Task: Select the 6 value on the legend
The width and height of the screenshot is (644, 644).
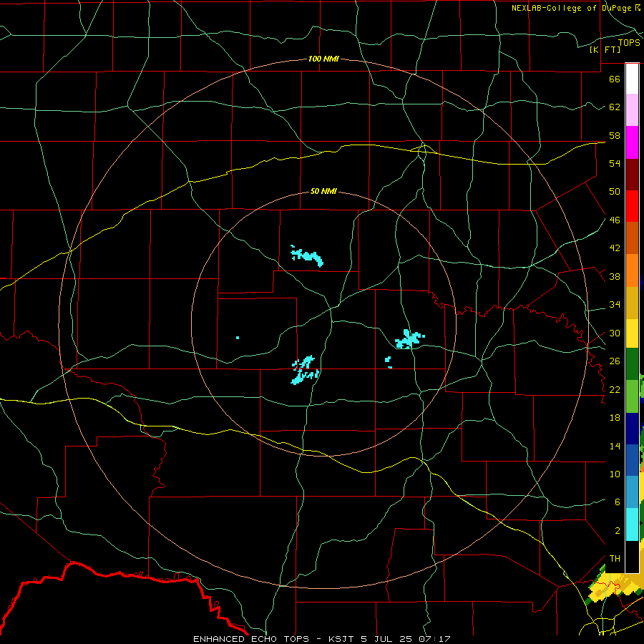Action: [x=617, y=502]
